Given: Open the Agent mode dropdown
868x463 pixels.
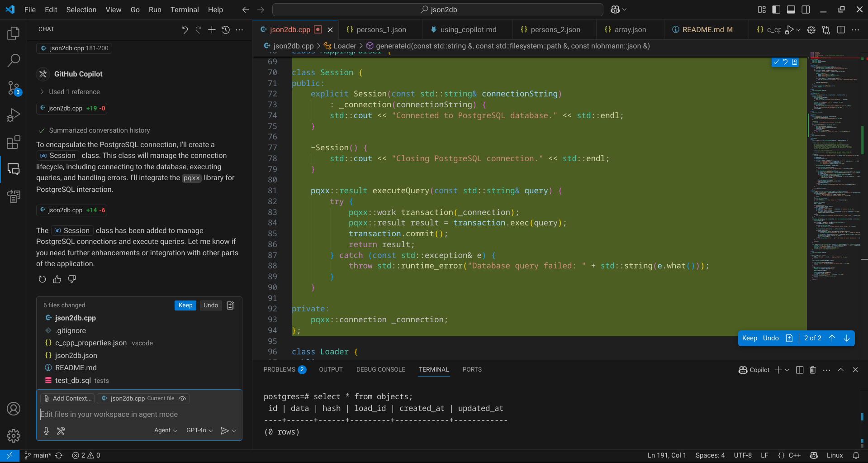Looking at the screenshot, I should click(166, 430).
